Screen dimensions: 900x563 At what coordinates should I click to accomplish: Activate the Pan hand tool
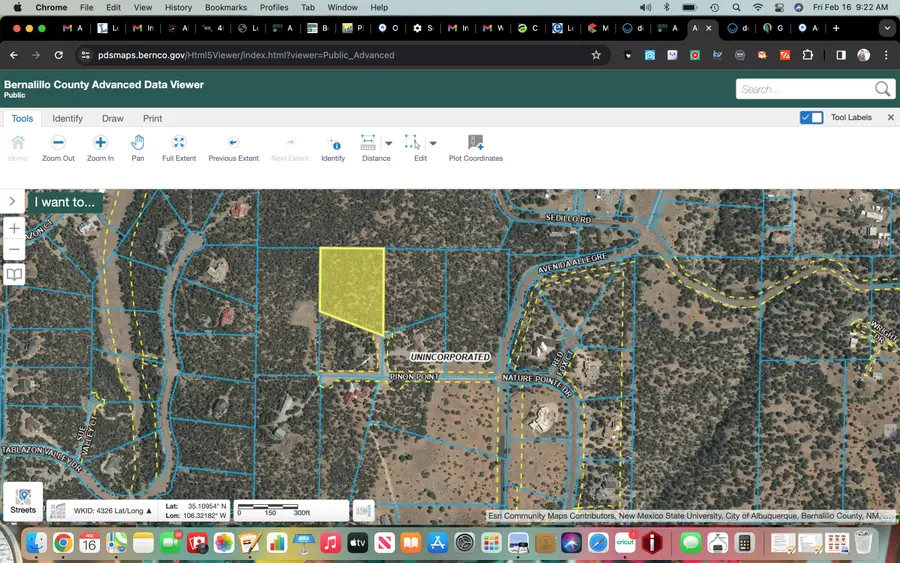(138, 148)
